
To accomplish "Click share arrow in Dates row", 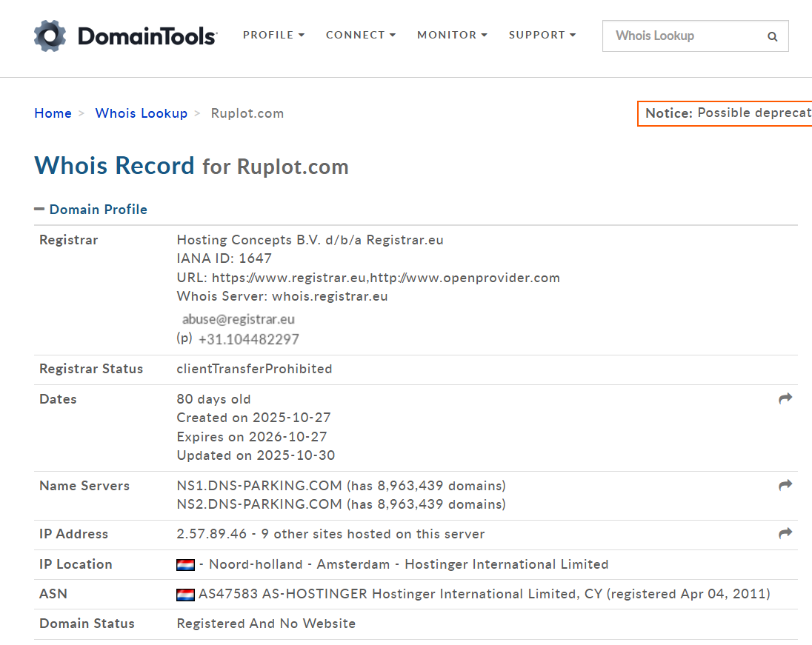I will [785, 398].
